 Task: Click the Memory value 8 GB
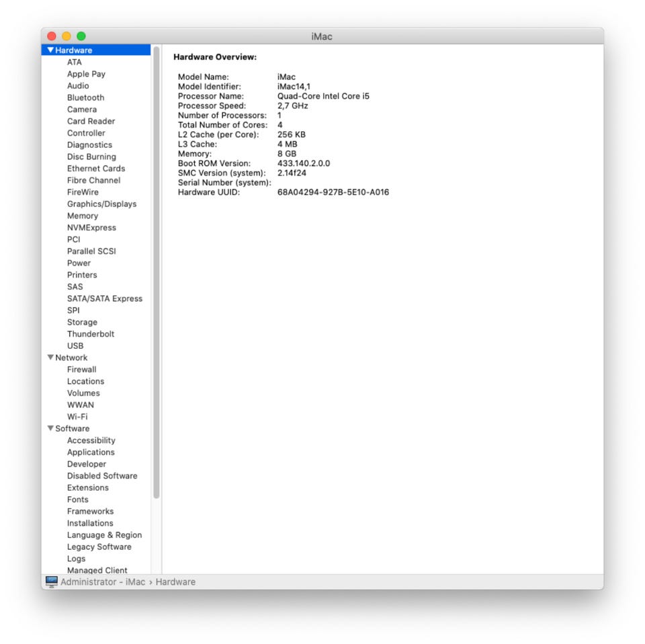(x=287, y=154)
